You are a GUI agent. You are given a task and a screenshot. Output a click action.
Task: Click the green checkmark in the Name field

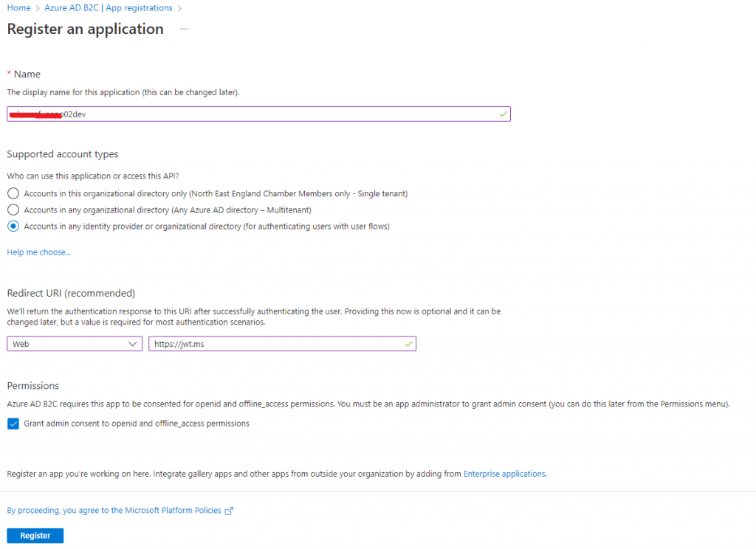[503, 114]
